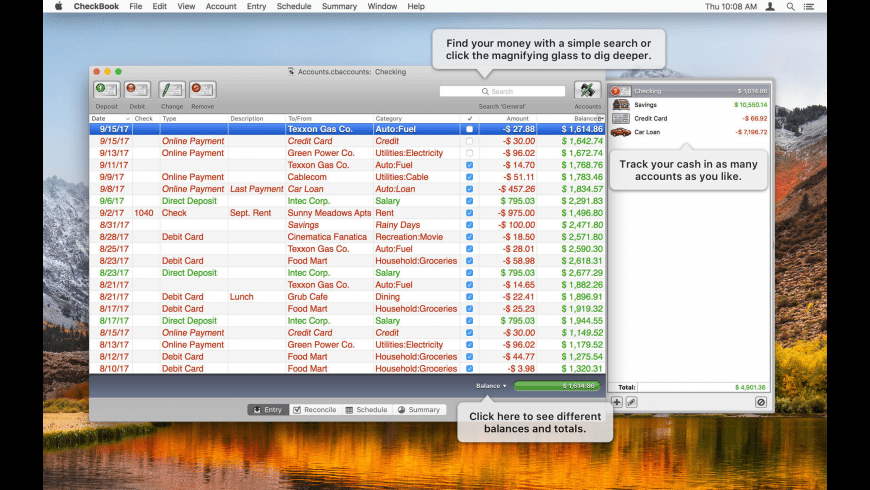
Task: Switch to the Schedule tab
Action: click(366, 410)
